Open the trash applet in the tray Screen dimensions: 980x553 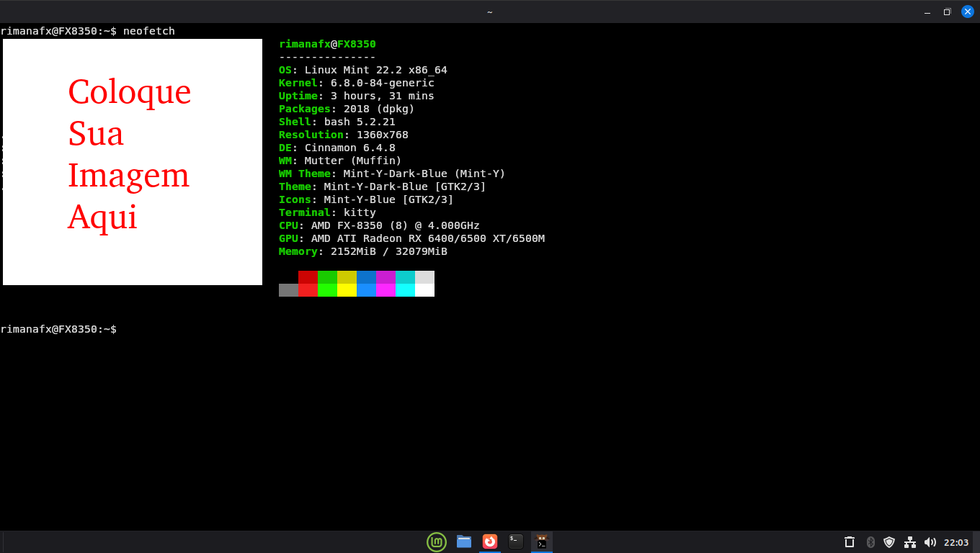pos(850,542)
